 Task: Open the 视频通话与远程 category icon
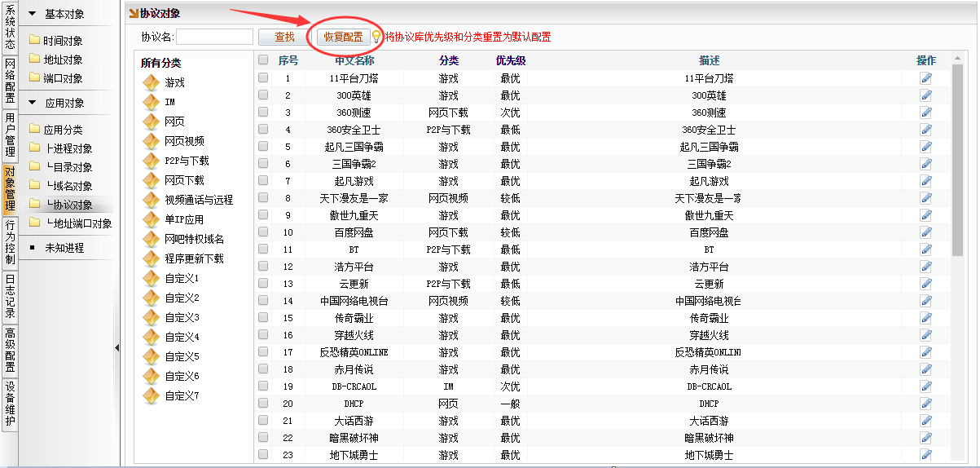tap(151, 200)
